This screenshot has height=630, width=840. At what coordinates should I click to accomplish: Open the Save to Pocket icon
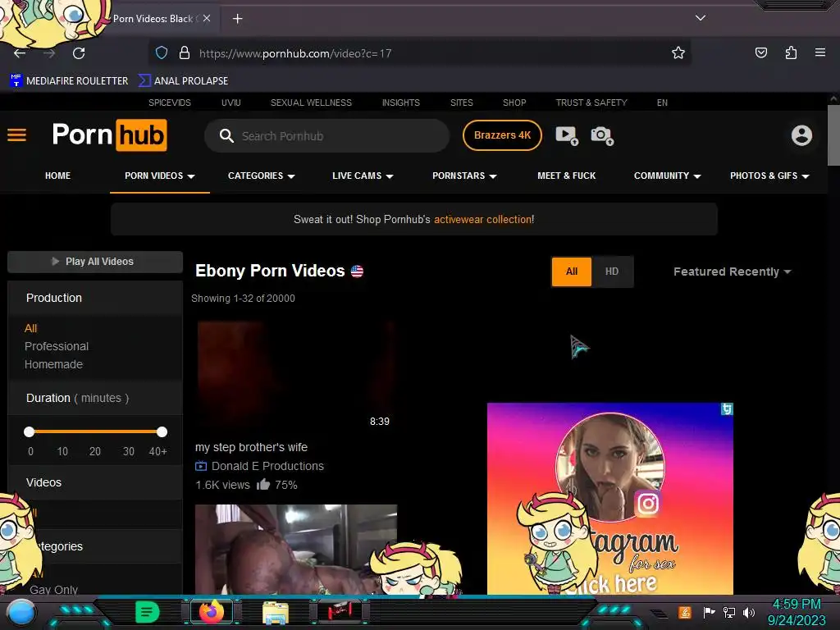760,52
